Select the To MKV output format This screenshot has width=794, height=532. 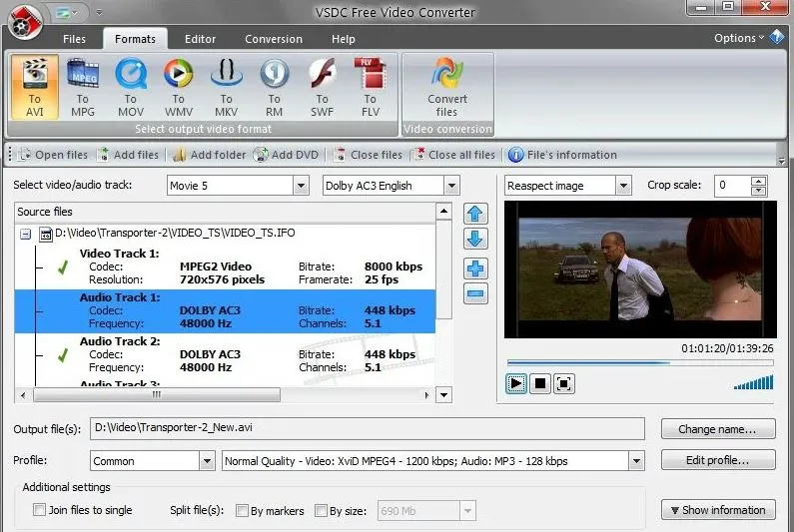tap(227, 87)
